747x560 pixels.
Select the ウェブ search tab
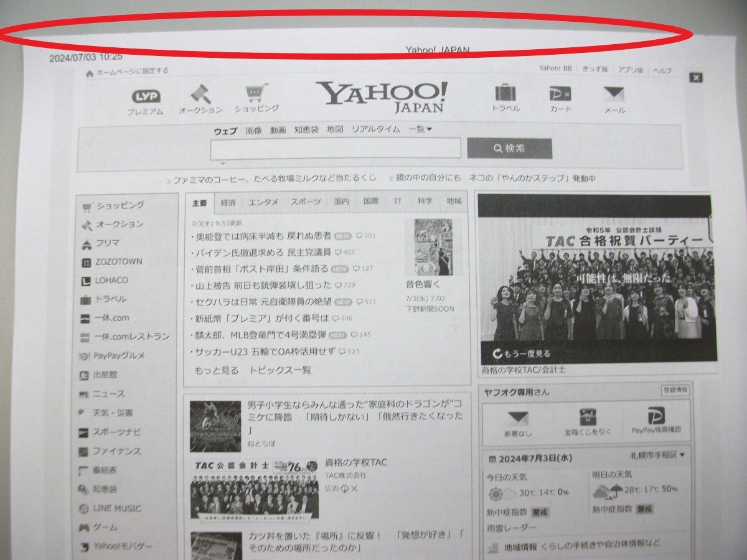click(225, 131)
